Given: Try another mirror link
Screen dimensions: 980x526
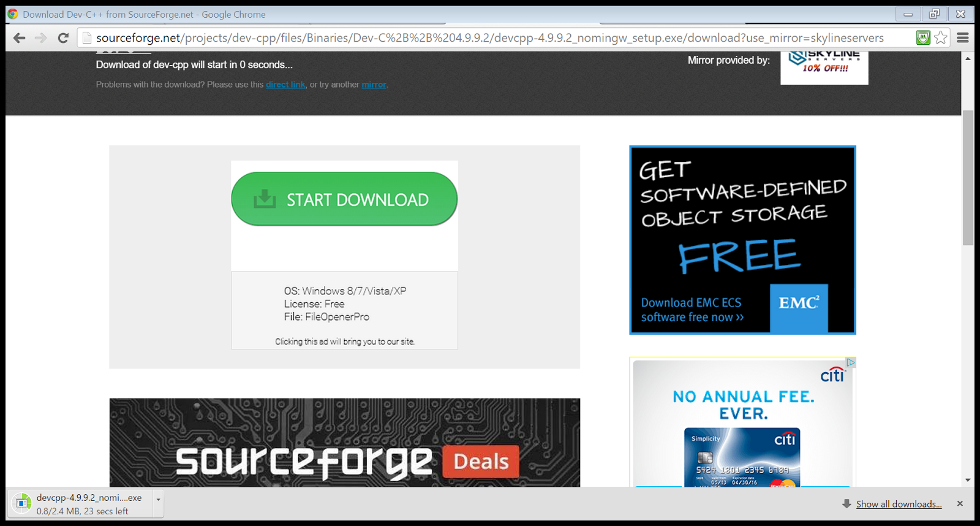Looking at the screenshot, I should pos(374,85).
